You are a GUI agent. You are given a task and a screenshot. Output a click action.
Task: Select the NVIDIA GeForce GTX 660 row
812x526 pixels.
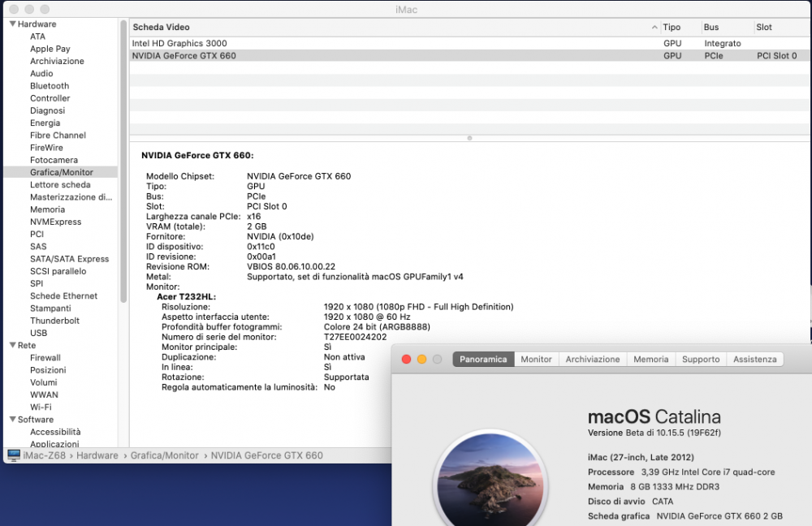click(470, 56)
